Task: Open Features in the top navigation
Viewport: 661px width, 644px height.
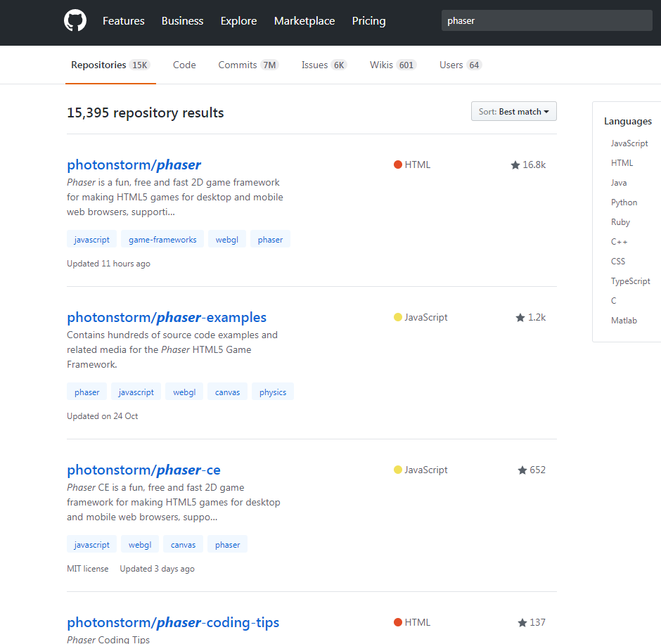Action: pos(124,20)
